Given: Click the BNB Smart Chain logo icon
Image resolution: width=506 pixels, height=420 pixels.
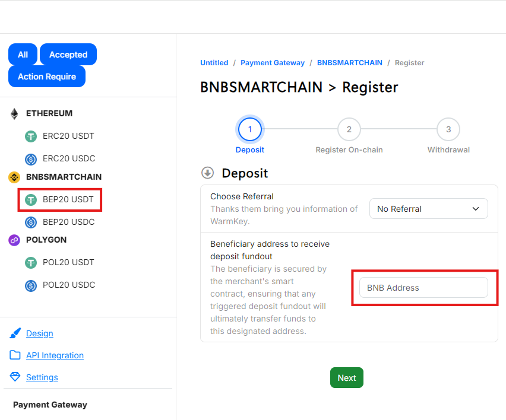Looking at the screenshot, I should 14,177.
